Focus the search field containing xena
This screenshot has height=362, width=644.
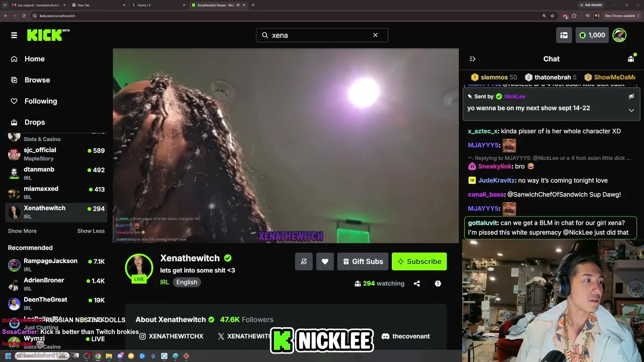pos(322,35)
